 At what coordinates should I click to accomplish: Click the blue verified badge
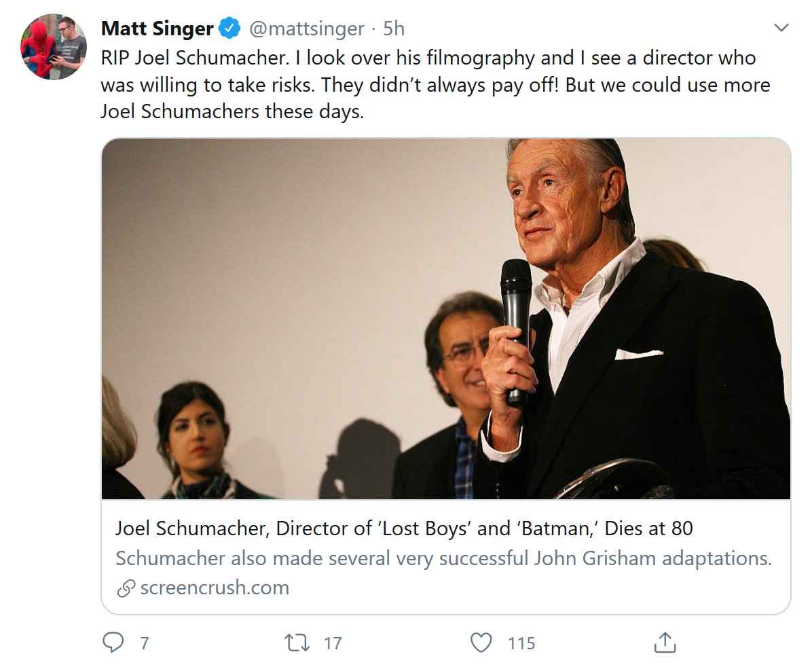pos(229,29)
